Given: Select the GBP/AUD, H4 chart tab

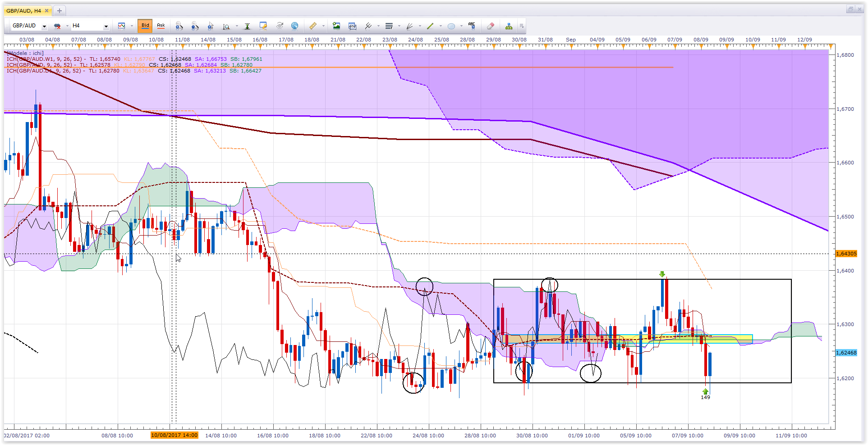Looking at the screenshot, I should 23,10.
